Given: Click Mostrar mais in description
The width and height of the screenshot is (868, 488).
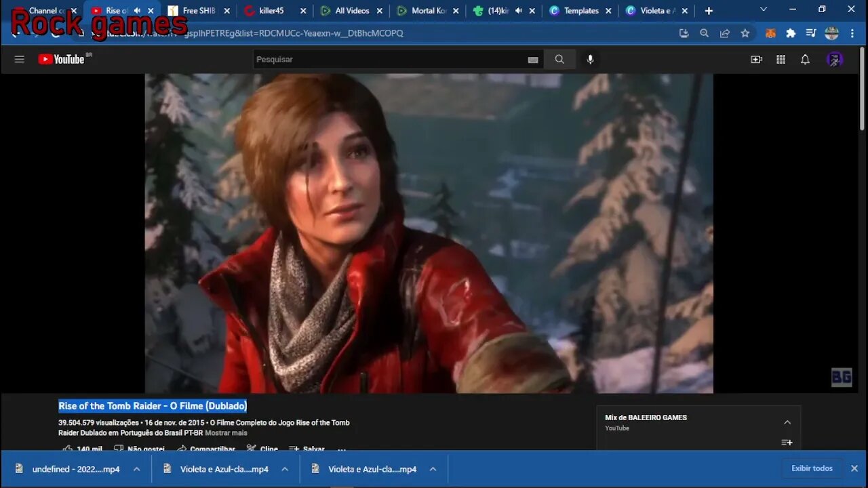Looking at the screenshot, I should 226,433.
